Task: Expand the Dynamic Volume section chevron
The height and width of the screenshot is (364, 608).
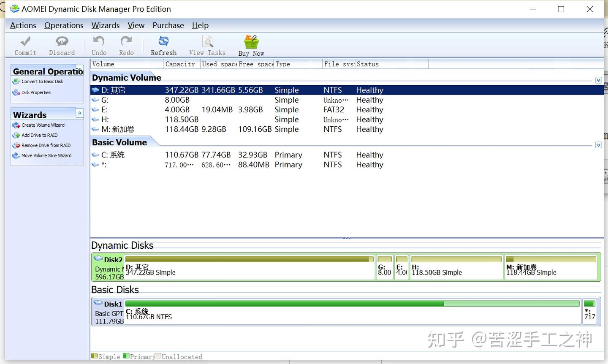Action: [x=598, y=80]
